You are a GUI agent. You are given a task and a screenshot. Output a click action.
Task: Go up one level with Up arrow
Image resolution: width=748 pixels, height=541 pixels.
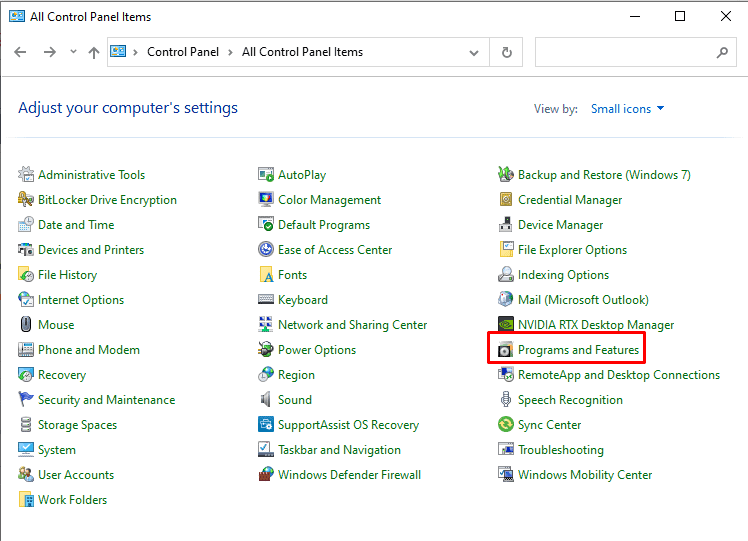click(x=94, y=52)
